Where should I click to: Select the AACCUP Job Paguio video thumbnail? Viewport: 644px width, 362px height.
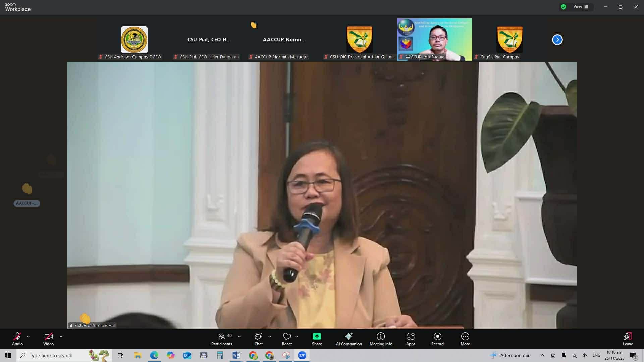pos(434,40)
